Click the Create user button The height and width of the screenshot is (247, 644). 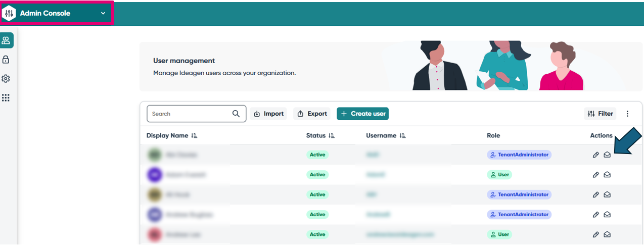pos(362,114)
